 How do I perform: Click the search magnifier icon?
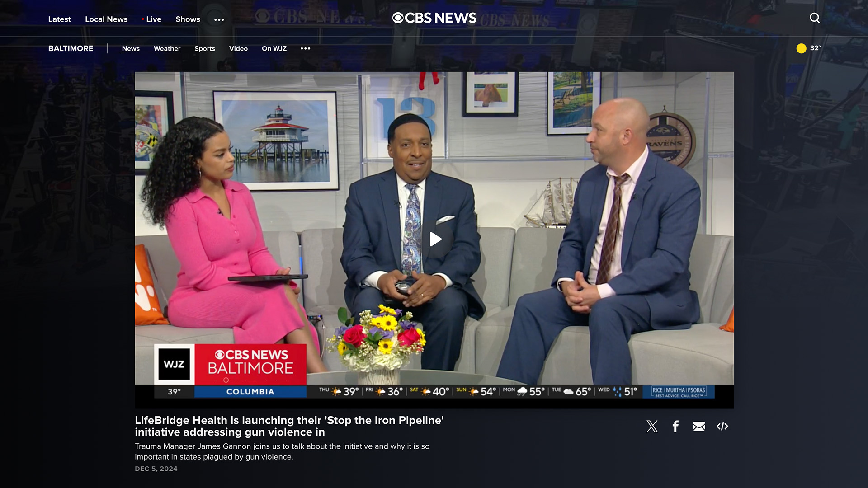(815, 18)
